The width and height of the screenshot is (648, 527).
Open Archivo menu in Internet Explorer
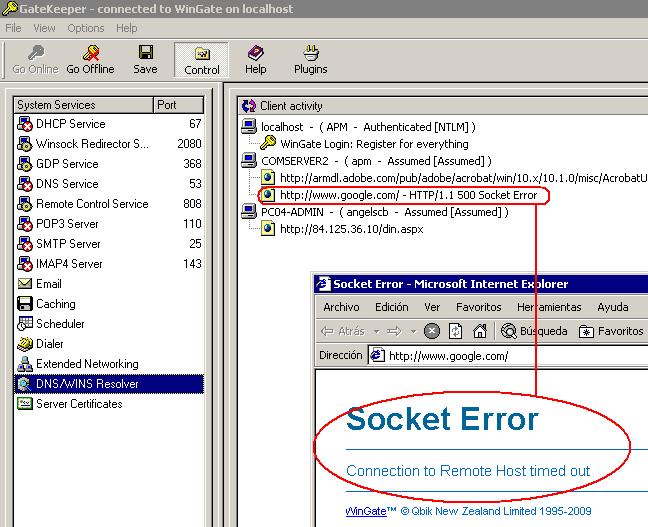[341, 307]
